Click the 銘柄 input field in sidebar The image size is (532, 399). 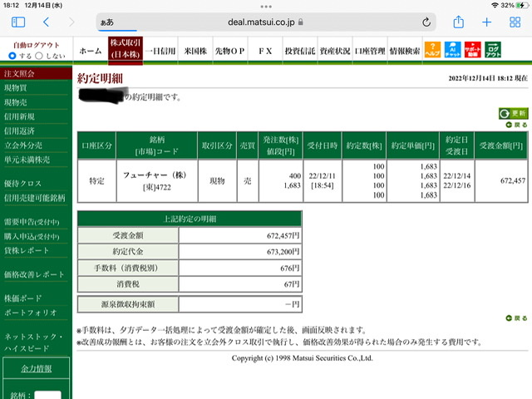pyautogui.click(x=48, y=395)
